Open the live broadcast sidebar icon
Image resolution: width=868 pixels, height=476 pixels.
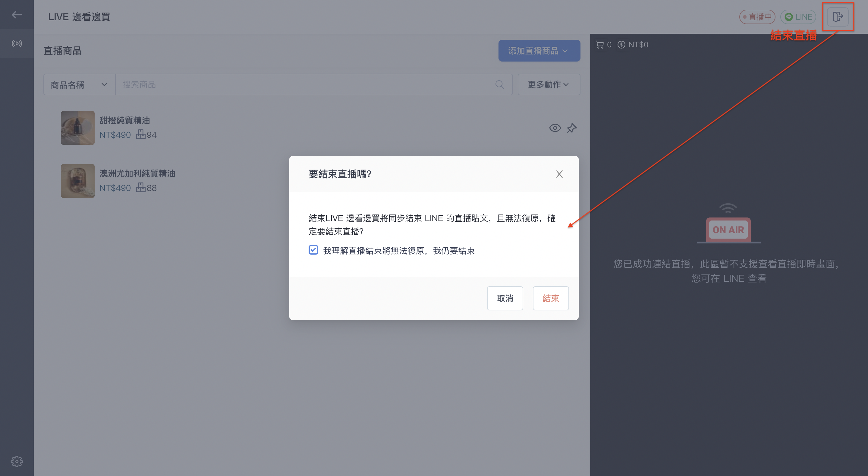17,43
